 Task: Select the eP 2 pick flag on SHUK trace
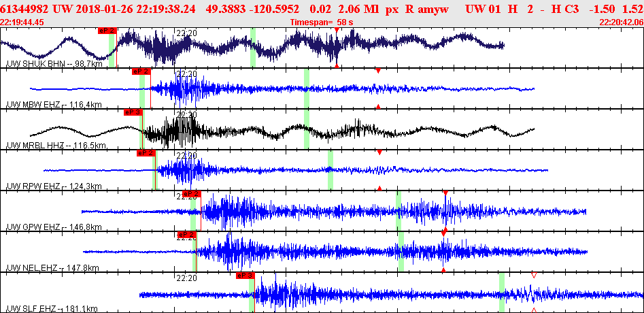(107, 31)
